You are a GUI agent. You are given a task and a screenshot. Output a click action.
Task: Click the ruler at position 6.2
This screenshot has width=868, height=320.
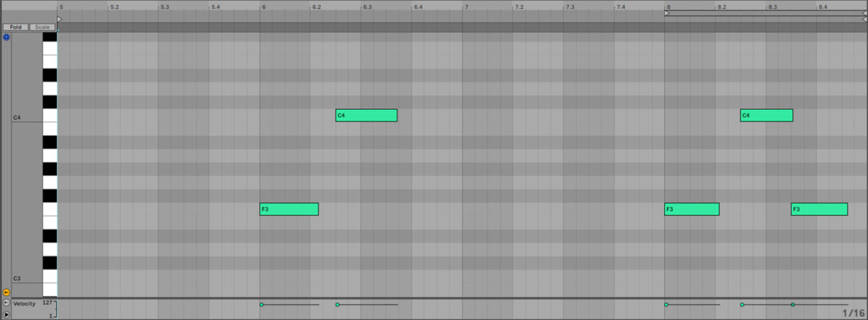[x=318, y=7]
